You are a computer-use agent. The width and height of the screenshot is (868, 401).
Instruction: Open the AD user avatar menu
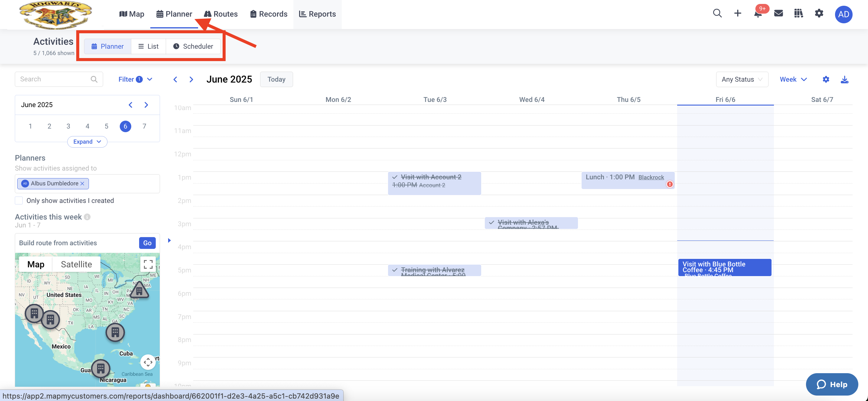tap(844, 14)
